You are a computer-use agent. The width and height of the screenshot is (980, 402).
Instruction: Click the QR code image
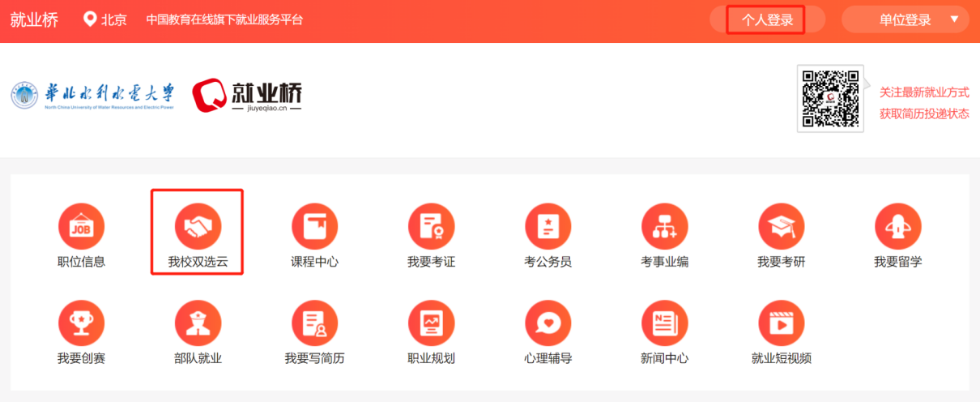(830, 98)
